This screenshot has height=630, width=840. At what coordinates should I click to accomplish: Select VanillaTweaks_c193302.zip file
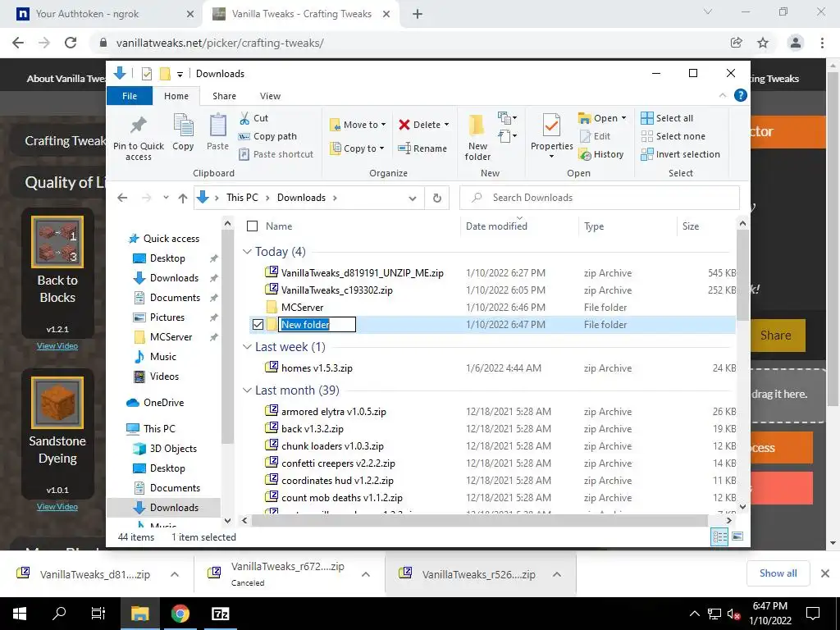pos(336,290)
